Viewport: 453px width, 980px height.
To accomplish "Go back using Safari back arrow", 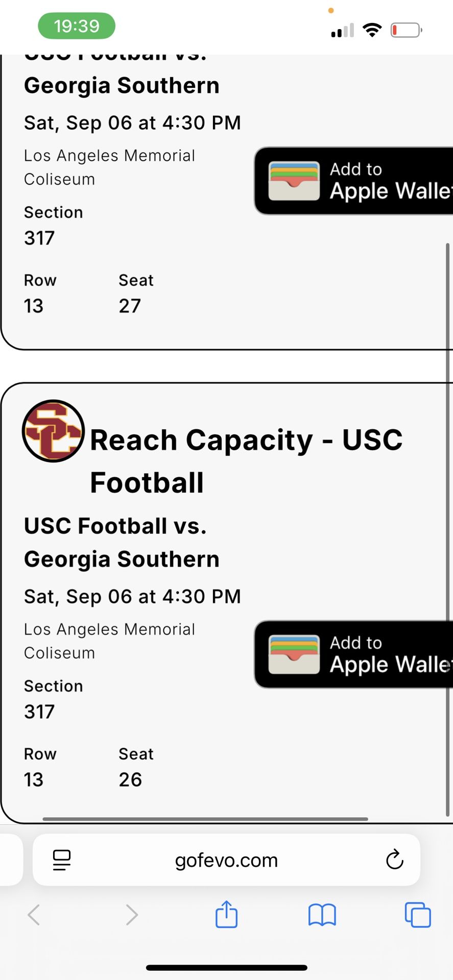I will (34, 914).
